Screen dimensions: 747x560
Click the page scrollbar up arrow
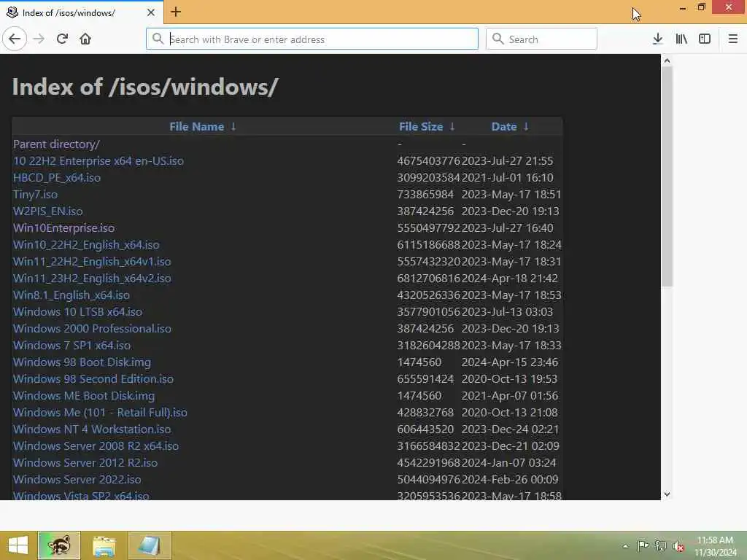click(x=667, y=61)
